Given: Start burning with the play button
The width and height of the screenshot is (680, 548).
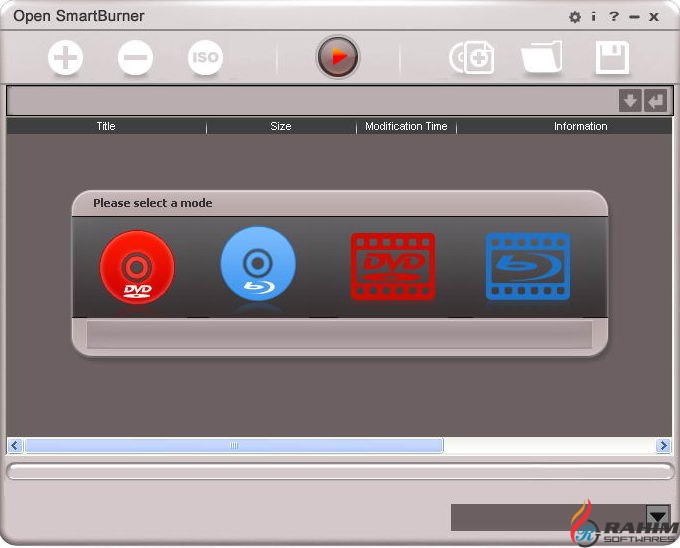Looking at the screenshot, I should pos(338,57).
